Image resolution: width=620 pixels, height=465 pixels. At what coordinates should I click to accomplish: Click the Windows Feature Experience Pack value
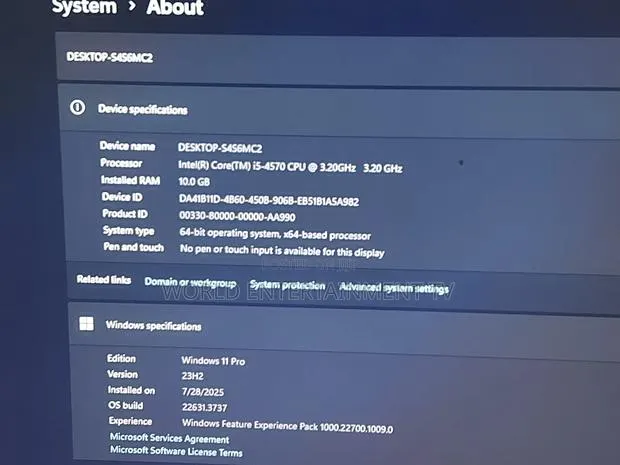(x=287, y=426)
